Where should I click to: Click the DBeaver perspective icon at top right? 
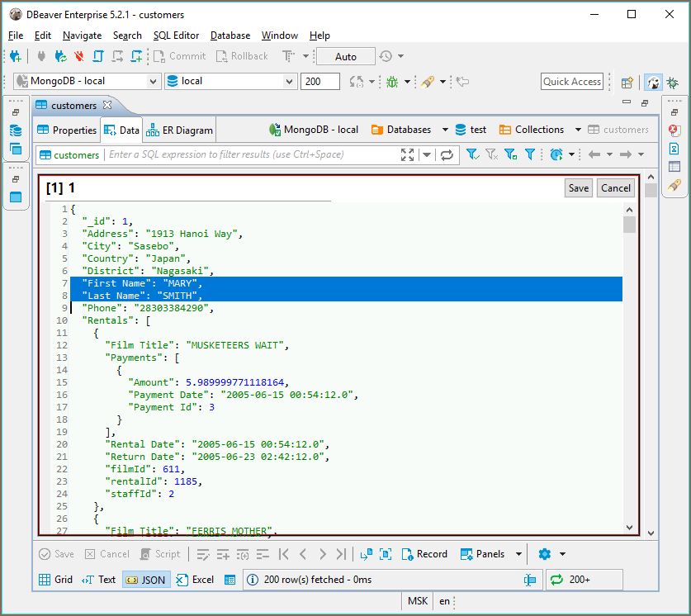pyautogui.click(x=653, y=82)
